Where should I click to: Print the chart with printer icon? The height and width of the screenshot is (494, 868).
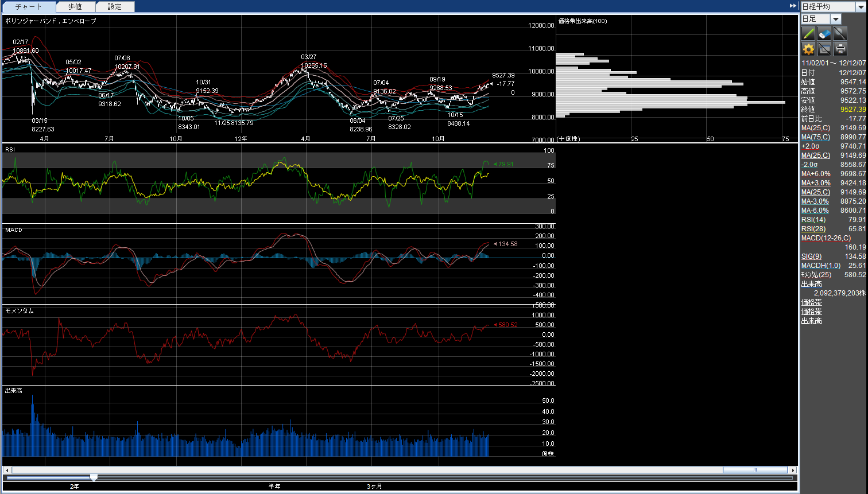[840, 49]
